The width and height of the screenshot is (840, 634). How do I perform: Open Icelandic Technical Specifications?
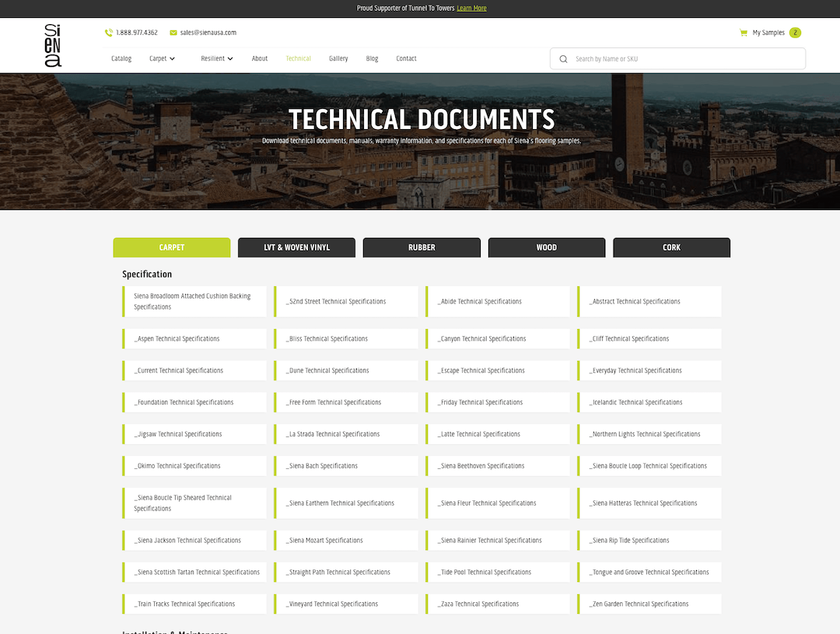click(649, 402)
